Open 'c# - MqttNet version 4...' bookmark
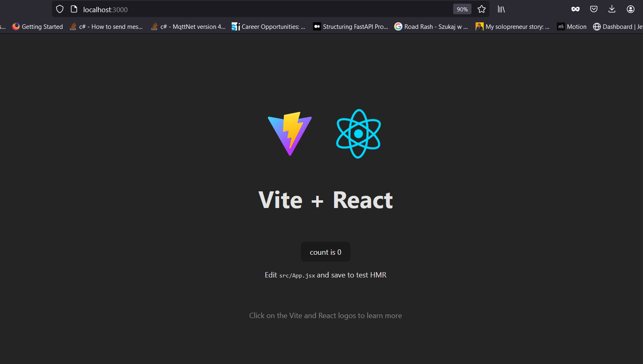The image size is (643, 364). coord(188,26)
